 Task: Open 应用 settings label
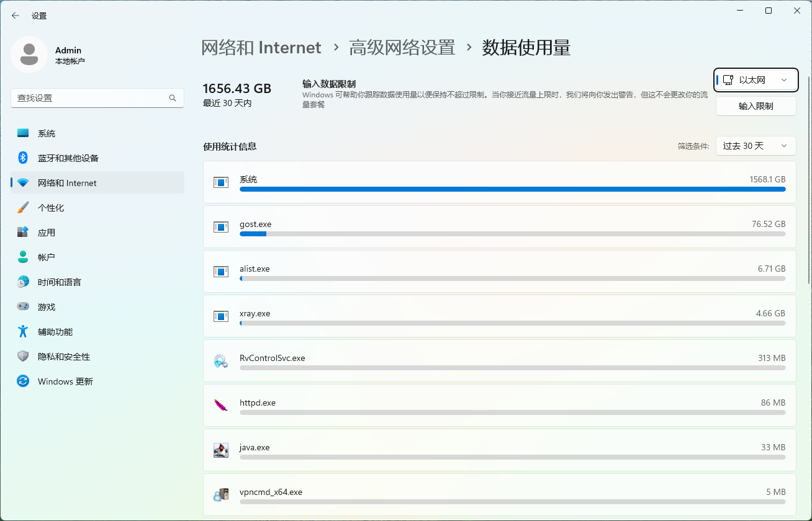47,233
